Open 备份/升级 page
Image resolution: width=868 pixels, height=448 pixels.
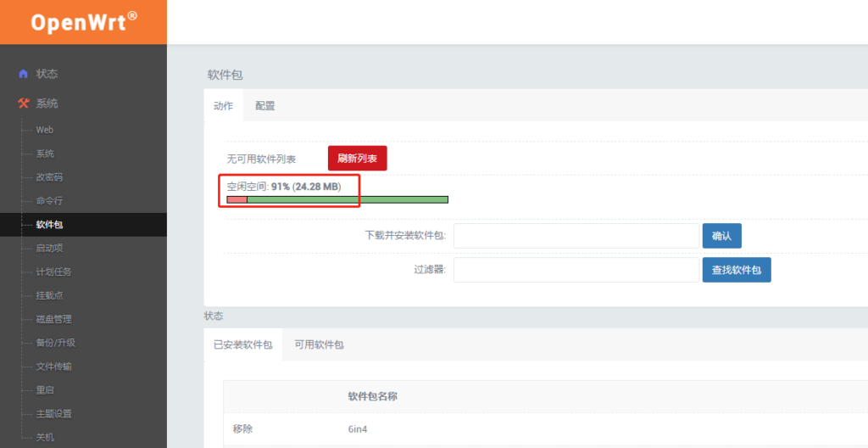coord(55,343)
